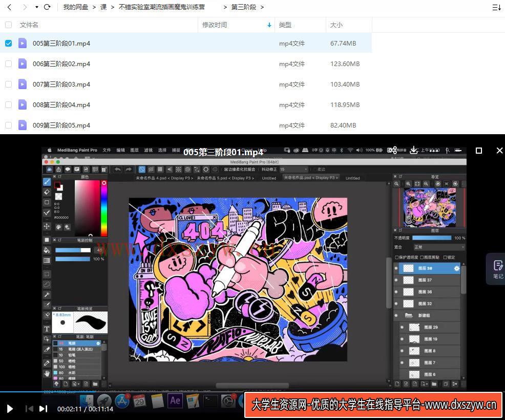Screen dimensions: 505x420
Task: Close the video player overlay
Action: pyautogui.click(x=499, y=151)
